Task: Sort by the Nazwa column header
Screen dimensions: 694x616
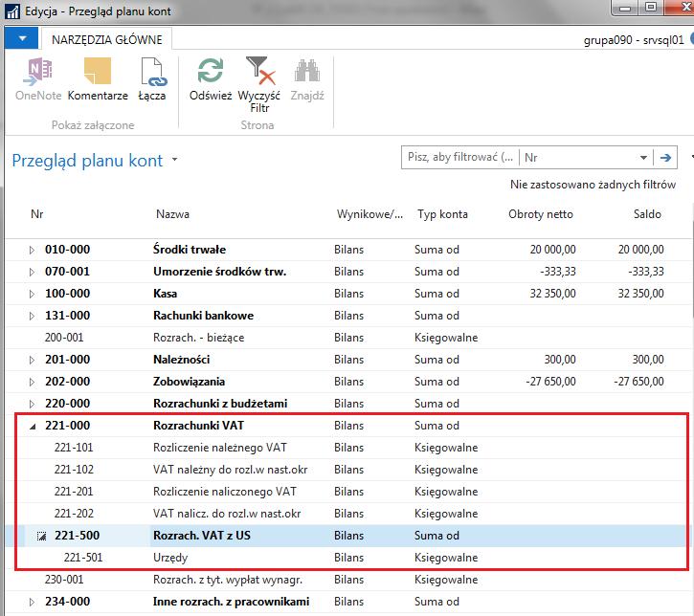Action: click(x=172, y=214)
